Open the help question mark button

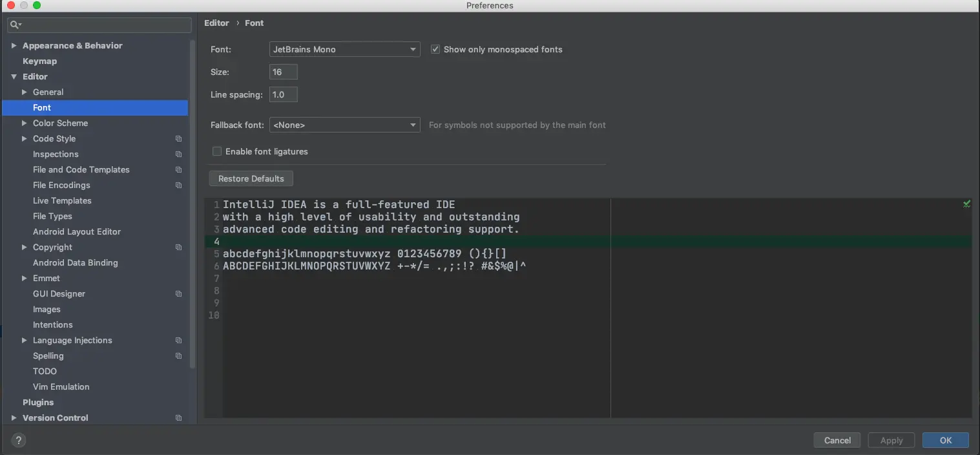point(19,441)
